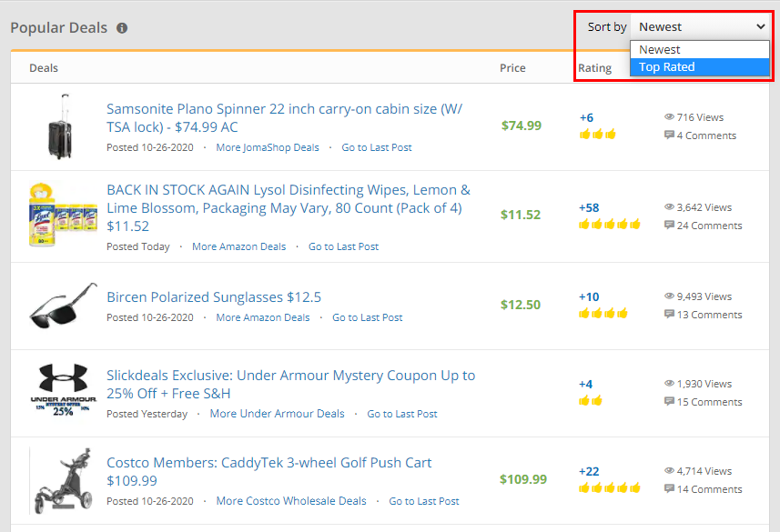This screenshot has height=532, width=780.
Task: Choose Top Rated in the sort list
Action: coord(700,67)
